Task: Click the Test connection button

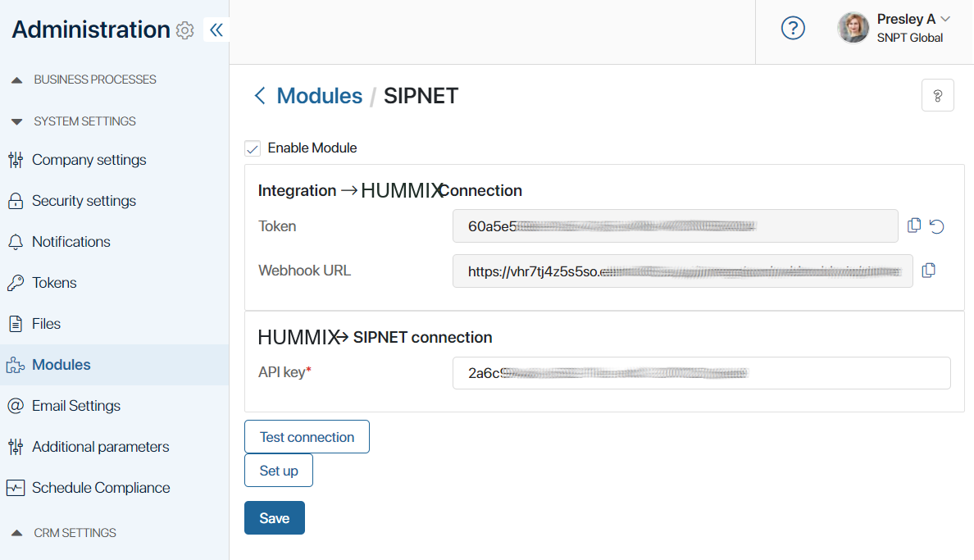Action: [x=307, y=437]
